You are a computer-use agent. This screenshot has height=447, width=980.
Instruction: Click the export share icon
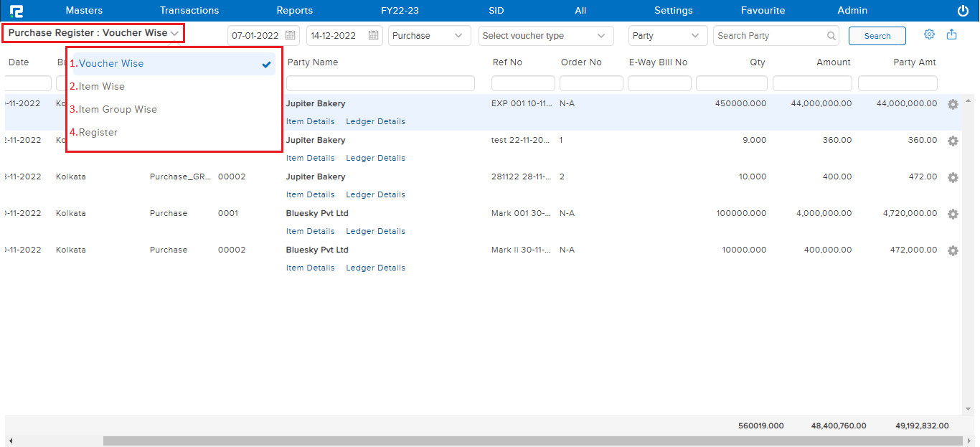pyautogui.click(x=952, y=34)
